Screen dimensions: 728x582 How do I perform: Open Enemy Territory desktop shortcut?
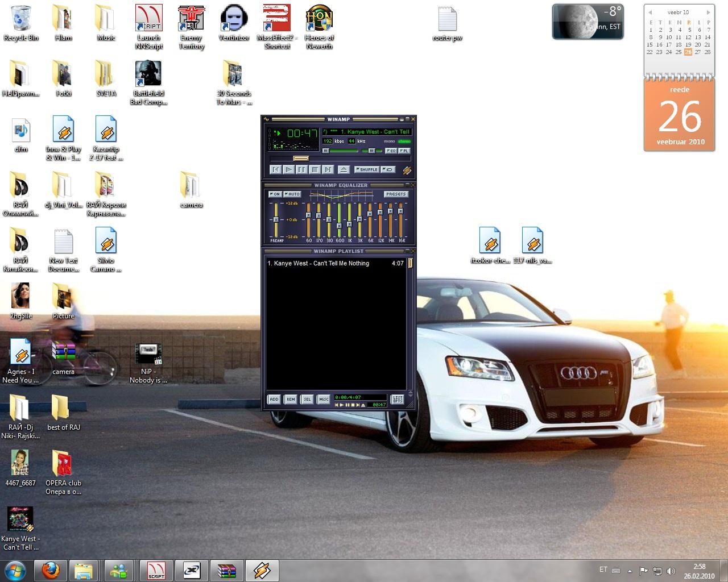pyautogui.click(x=192, y=27)
